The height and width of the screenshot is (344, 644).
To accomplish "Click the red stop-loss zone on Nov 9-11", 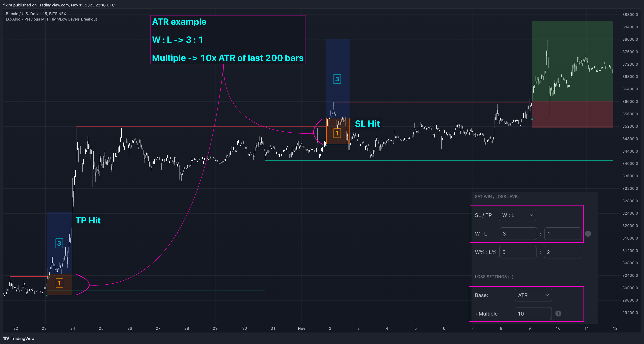I will (572, 114).
